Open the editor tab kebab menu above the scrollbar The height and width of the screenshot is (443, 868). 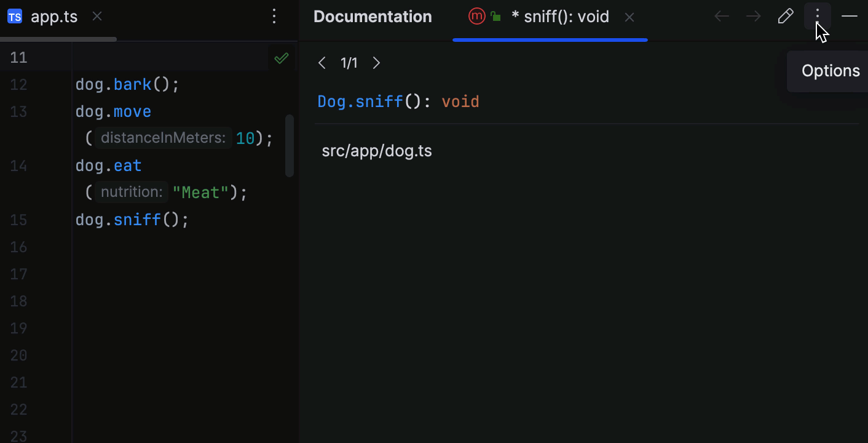274,17
